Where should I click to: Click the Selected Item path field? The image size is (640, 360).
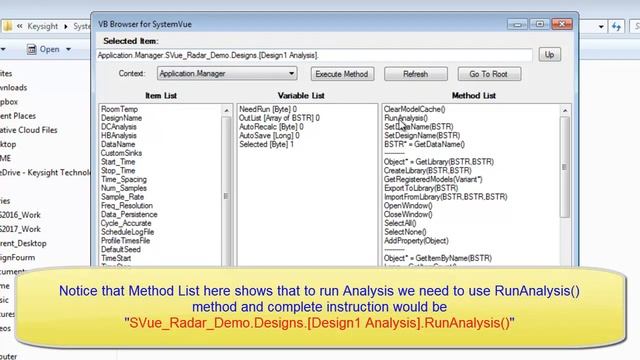pyautogui.click(x=314, y=55)
